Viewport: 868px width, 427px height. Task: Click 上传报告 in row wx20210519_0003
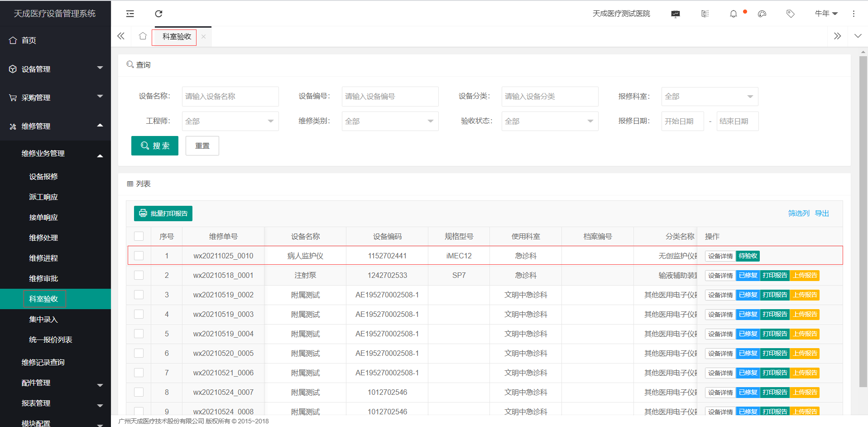805,315
